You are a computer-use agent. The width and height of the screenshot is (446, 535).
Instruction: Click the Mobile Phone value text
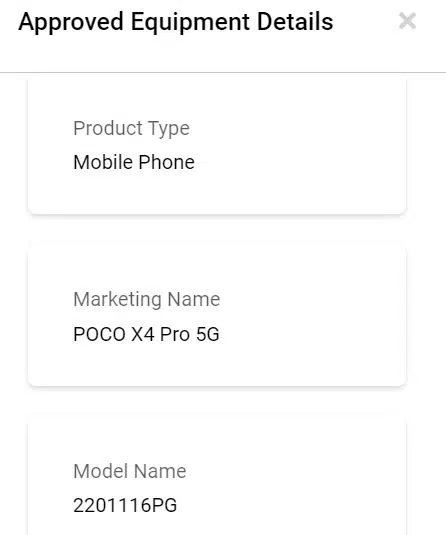[x=134, y=162]
